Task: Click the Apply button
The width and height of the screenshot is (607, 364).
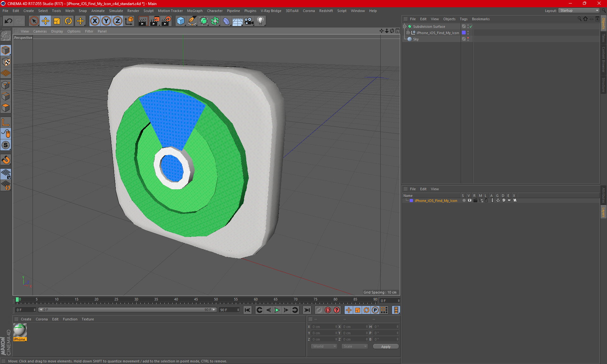Action: (386, 347)
